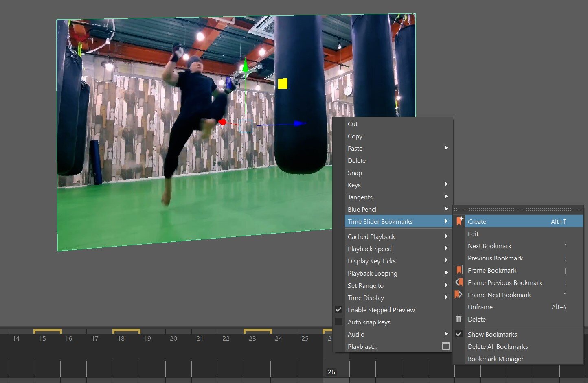Click the Frame Previous Bookmark icon

click(459, 282)
